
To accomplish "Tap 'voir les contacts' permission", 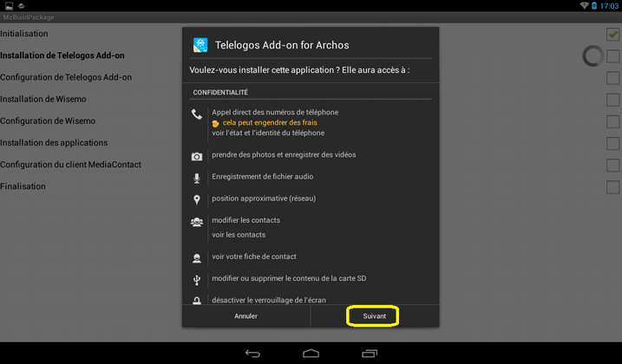I will (239, 235).
